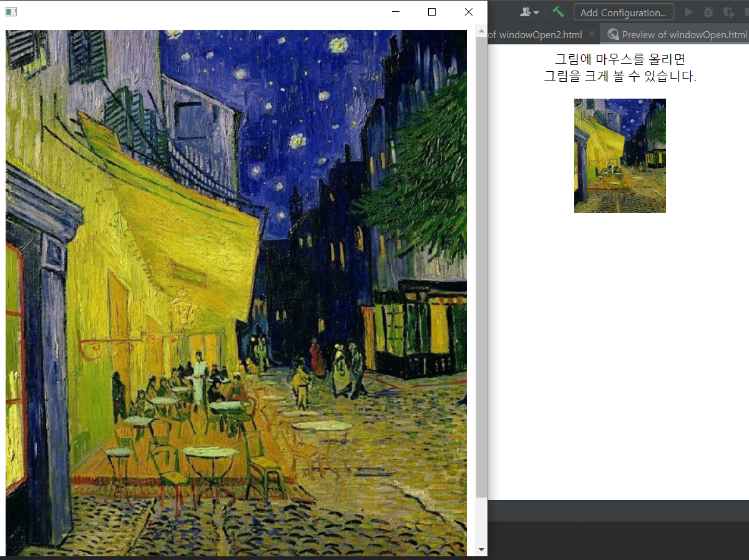Click the text '그림에 마우스를 올리면'
The image size is (749, 560).
click(x=620, y=59)
